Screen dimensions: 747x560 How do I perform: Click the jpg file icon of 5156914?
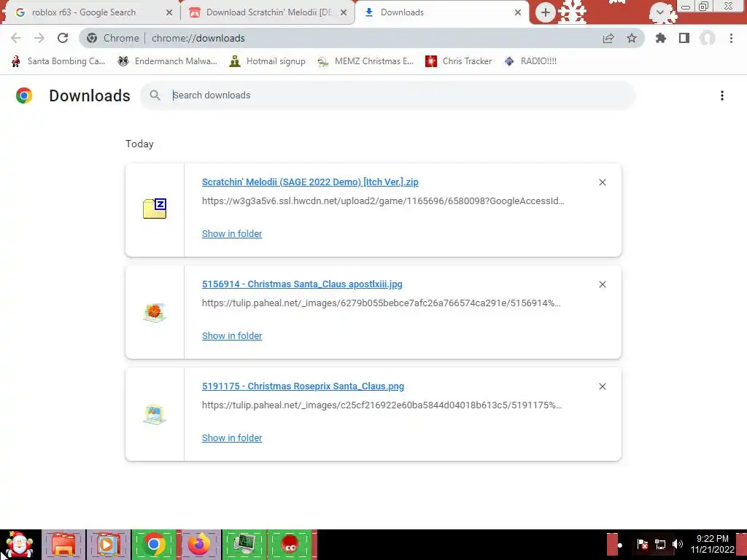coord(155,312)
